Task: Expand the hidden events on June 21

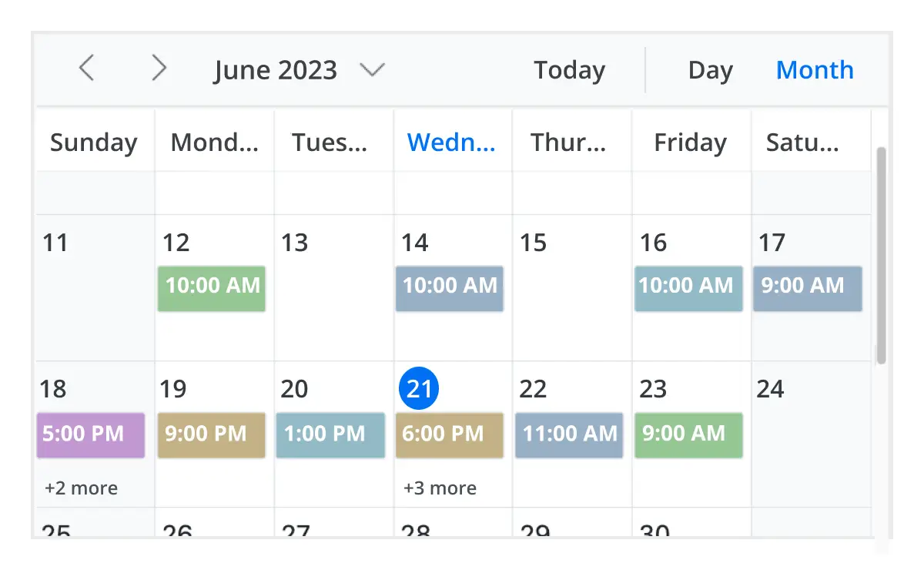Action: pyautogui.click(x=440, y=488)
